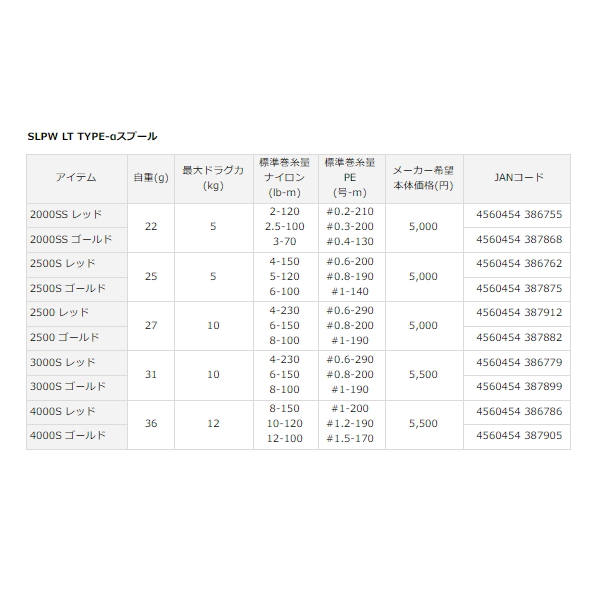Click the 2000SS レッド item cell
Screen dimensions: 600x600
click(77, 215)
